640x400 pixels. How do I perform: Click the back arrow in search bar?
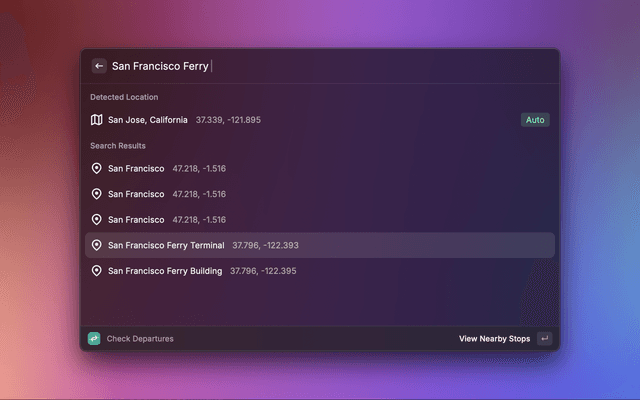point(99,66)
